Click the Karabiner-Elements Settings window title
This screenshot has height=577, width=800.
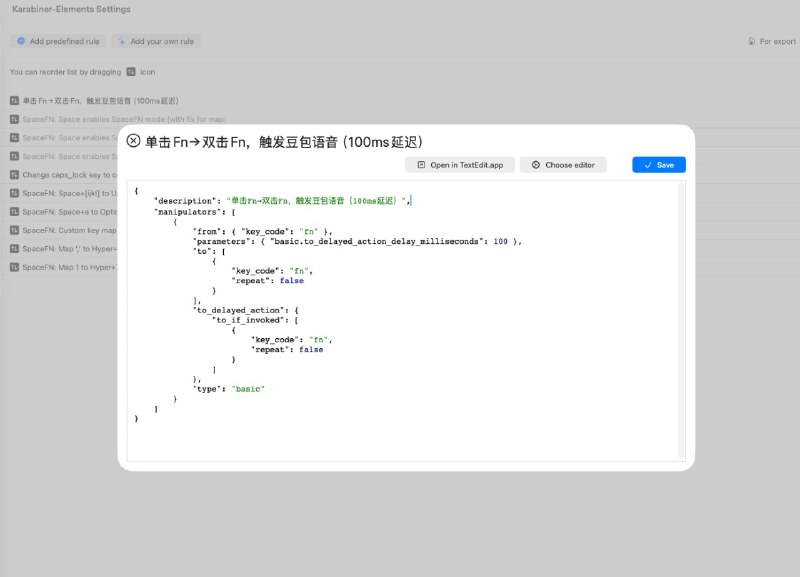point(71,9)
